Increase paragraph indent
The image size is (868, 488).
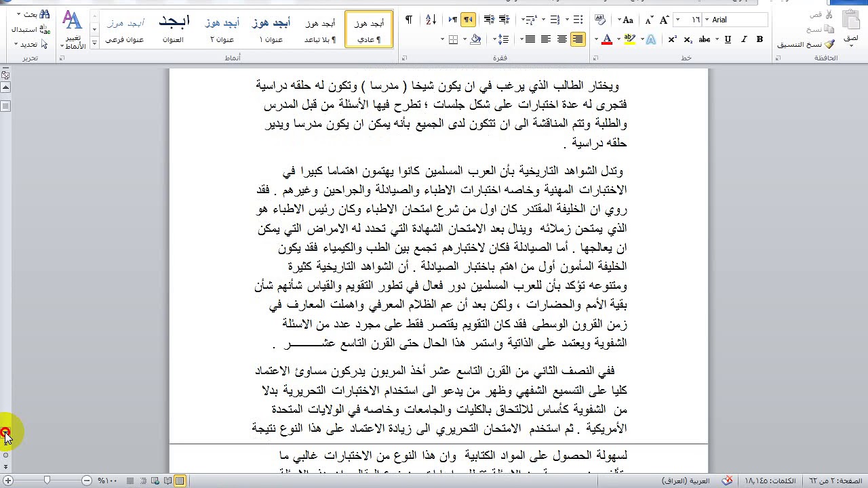[x=489, y=20]
